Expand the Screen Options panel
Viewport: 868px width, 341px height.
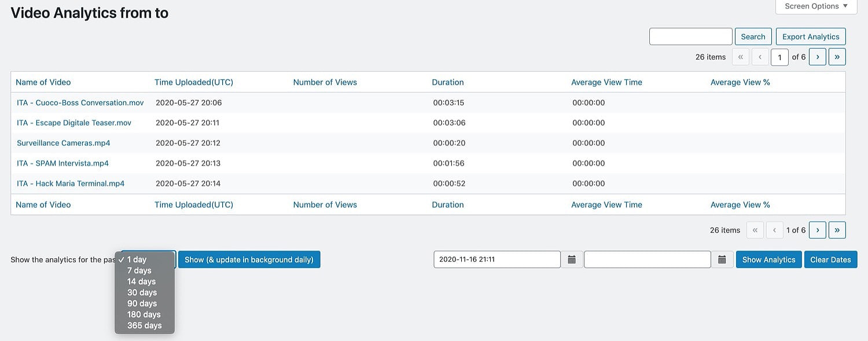tap(816, 6)
